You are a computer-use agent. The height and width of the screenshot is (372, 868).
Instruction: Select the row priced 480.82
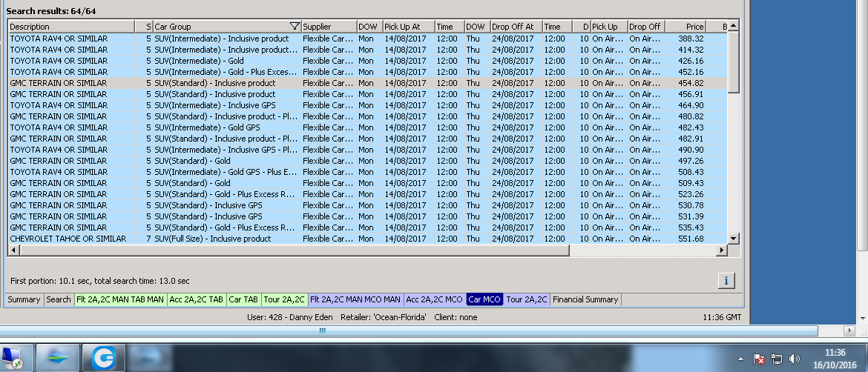point(367,116)
